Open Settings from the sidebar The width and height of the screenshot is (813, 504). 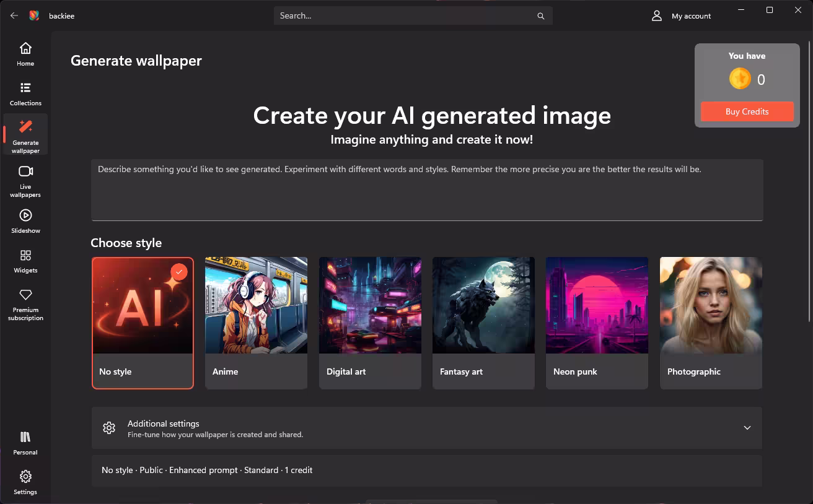[x=25, y=482]
